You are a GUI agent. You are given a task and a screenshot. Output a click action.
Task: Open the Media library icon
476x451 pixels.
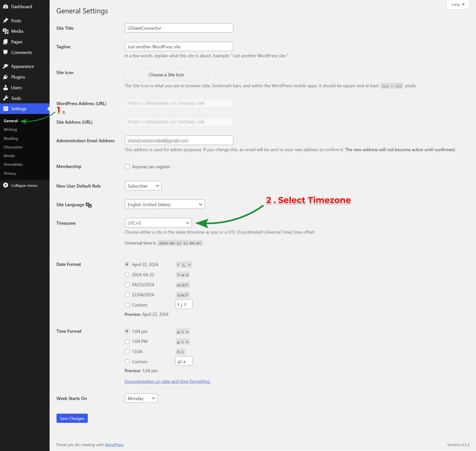click(x=5, y=31)
